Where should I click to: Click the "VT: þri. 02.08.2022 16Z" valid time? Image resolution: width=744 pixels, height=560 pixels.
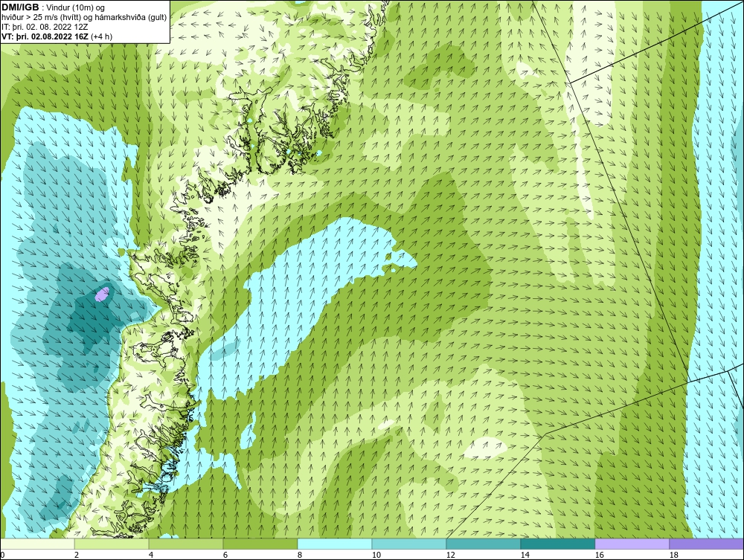pos(45,36)
